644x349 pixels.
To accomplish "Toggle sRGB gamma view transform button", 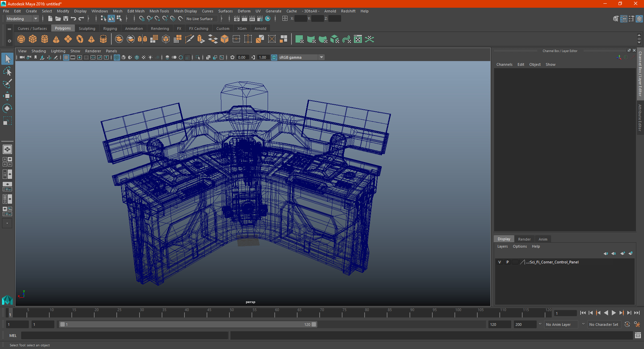I will [x=274, y=57].
